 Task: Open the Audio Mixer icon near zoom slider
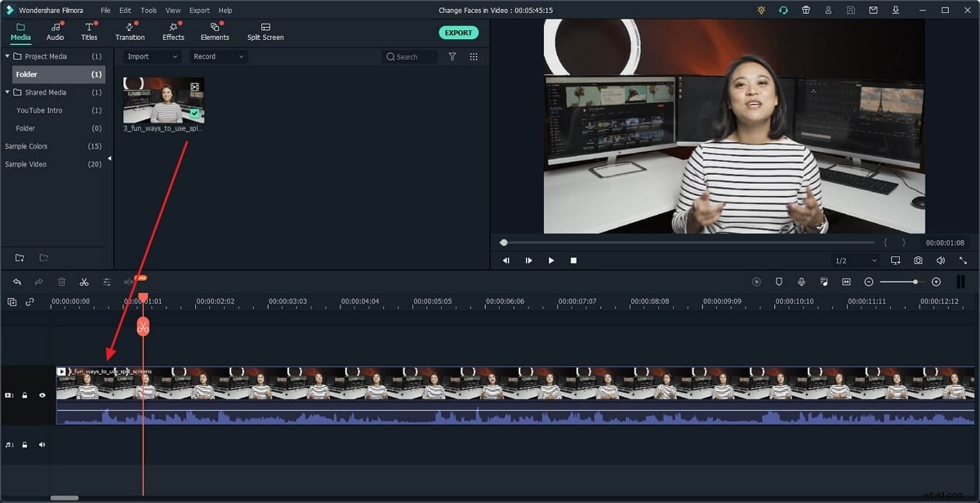coord(823,281)
